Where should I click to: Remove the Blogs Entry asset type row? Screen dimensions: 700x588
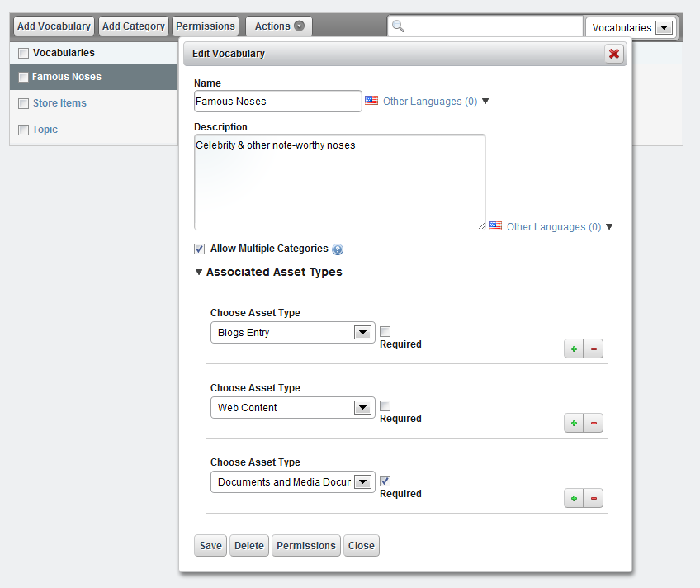(x=594, y=349)
